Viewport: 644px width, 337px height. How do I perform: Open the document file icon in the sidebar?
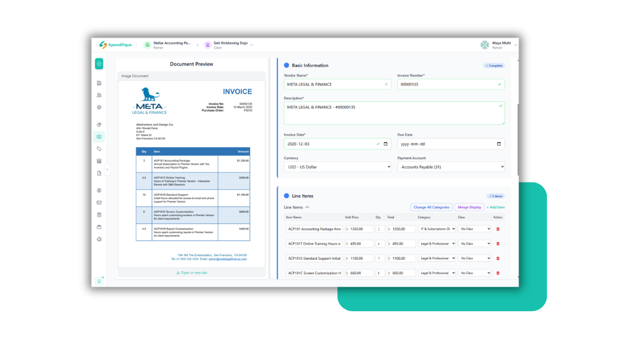click(x=99, y=173)
